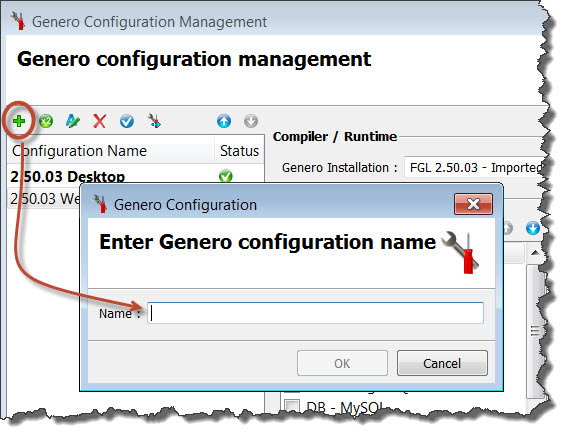Focus the Name input field
Viewport: 569px width, 437px height.
click(x=315, y=313)
